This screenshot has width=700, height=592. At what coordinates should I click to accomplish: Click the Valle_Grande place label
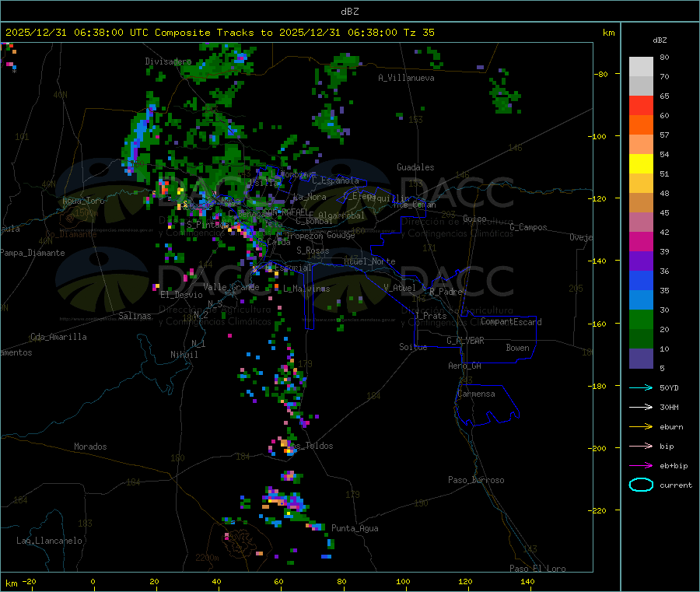tap(231, 287)
